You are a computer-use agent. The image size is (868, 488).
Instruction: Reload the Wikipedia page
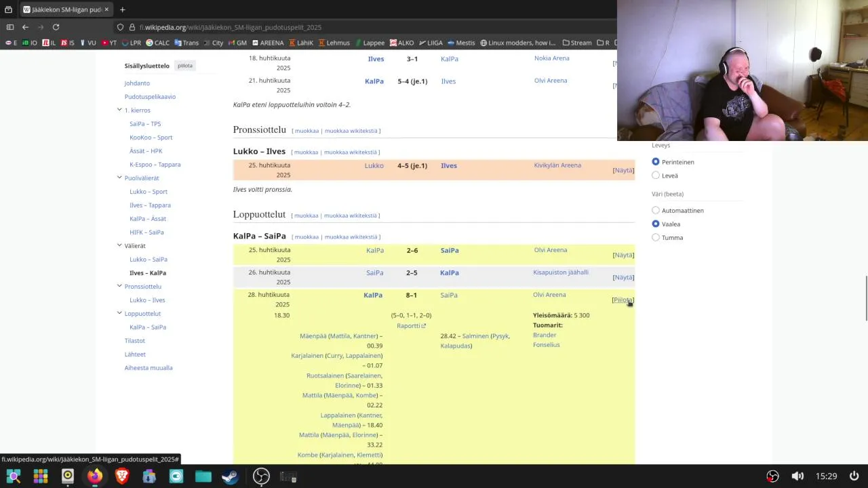click(56, 27)
